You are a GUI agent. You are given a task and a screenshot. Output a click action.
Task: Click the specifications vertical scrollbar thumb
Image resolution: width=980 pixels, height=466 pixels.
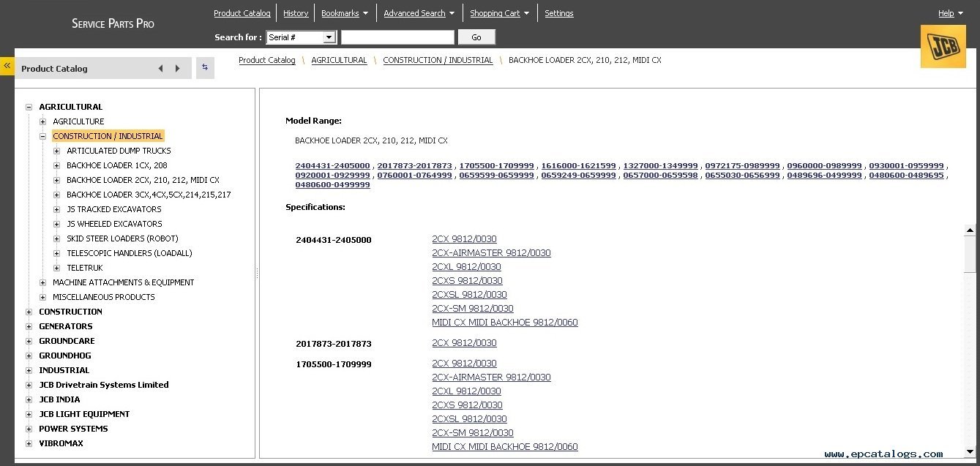[x=970, y=254]
